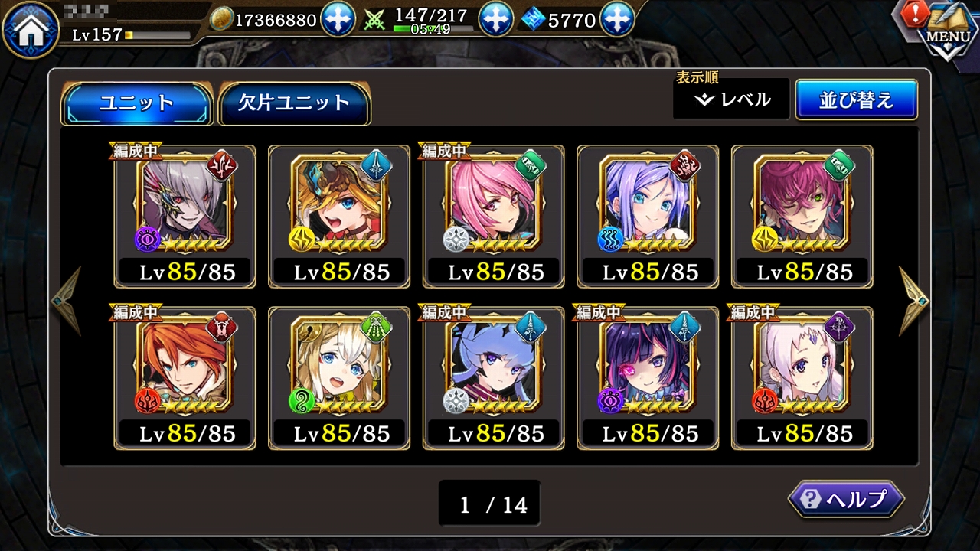Tap the plus icon beside 5770 gems
Viewport: 980px width, 551px height.
point(617,19)
